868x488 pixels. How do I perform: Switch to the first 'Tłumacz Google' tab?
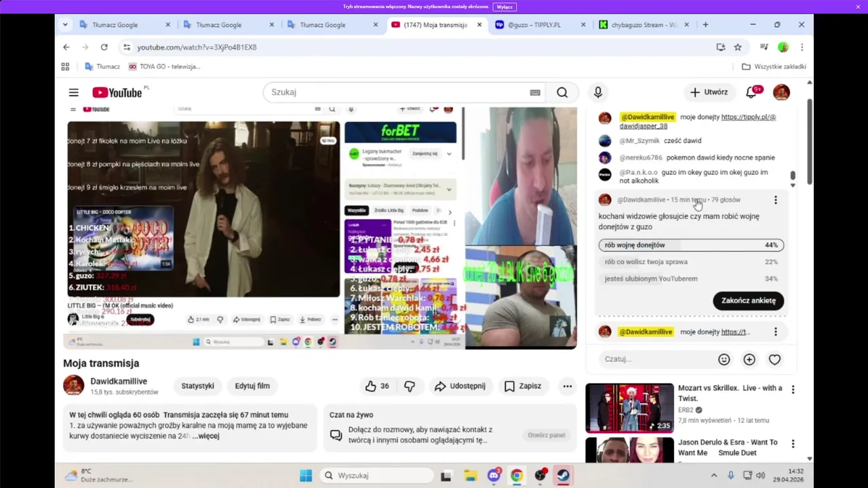pos(123,24)
